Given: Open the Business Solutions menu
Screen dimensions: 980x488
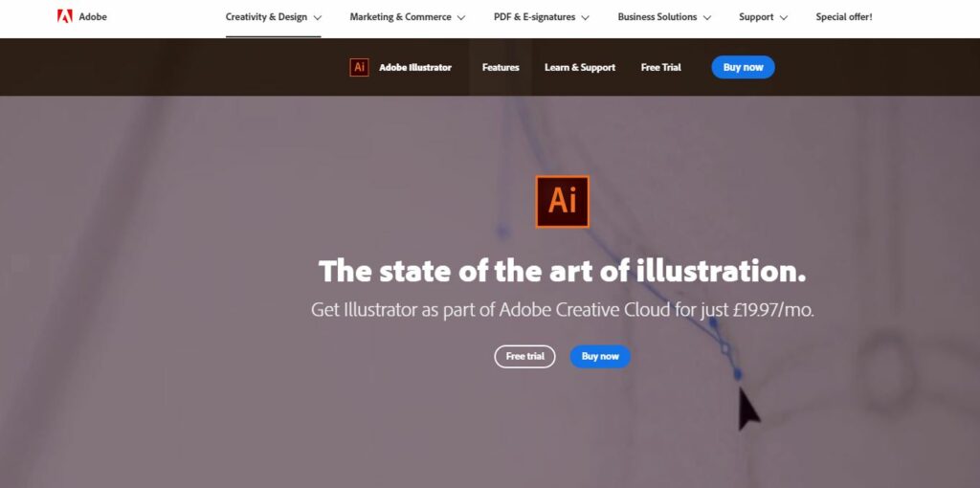Looking at the screenshot, I should pos(664,17).
